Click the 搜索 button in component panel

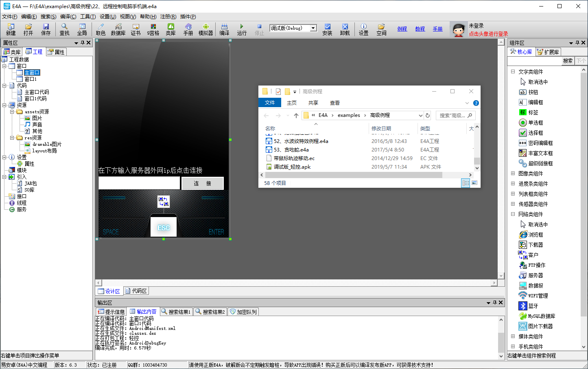tap(568, 61)
